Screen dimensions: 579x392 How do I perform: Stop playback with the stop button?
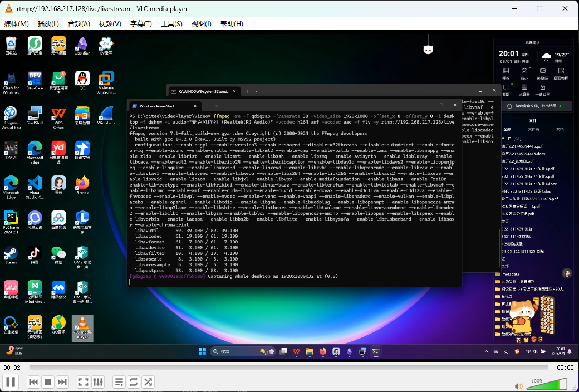point(48,382)
